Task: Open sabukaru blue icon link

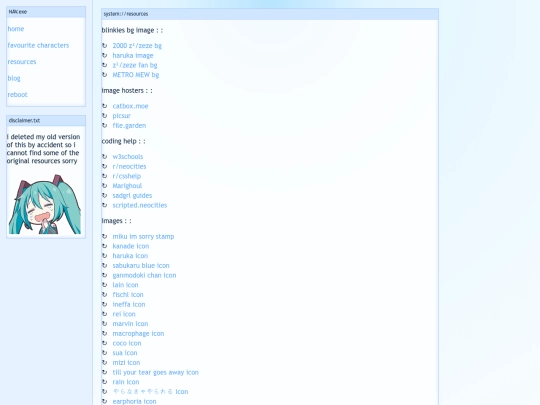Action: (141, 266)
